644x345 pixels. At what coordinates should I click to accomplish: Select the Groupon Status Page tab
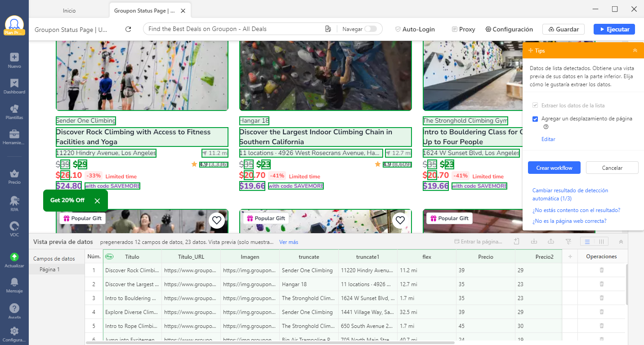tap(144, 10)
